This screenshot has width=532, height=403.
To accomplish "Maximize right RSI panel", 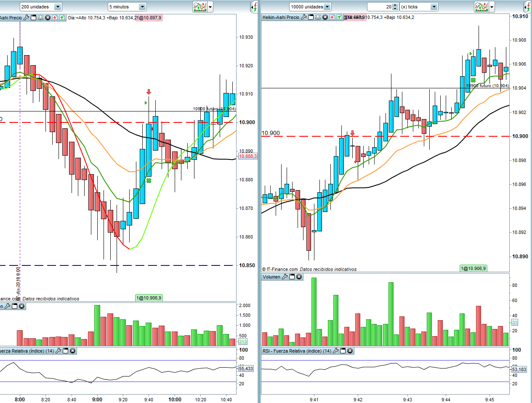I will (x=343, y=351).
